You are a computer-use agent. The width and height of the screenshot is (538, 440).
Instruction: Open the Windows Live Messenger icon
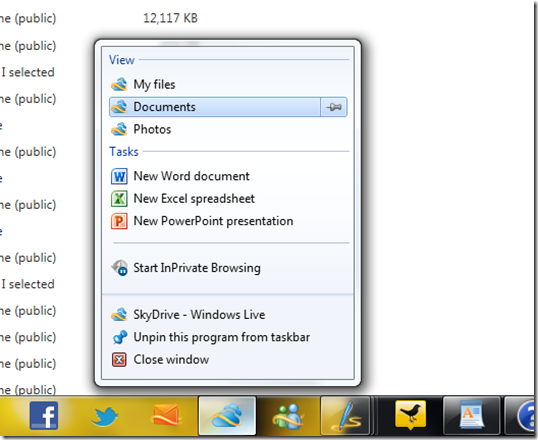[x=288, y=416]
